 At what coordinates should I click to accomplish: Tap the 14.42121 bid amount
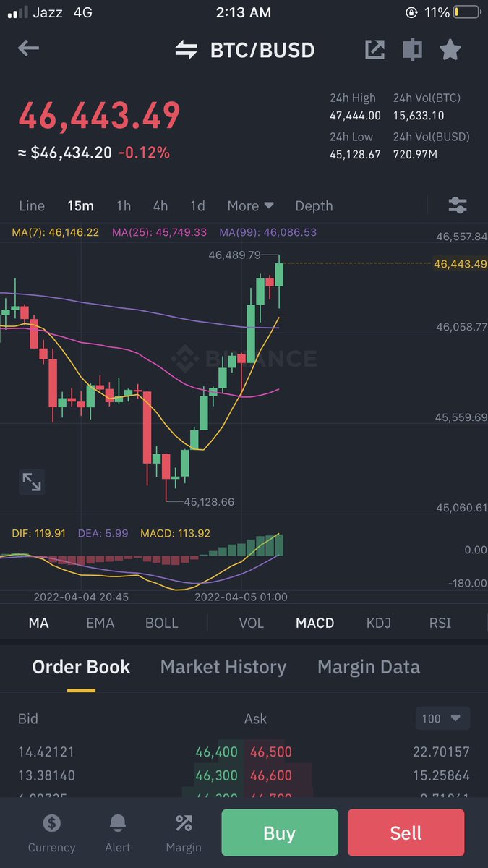[46, 752]
